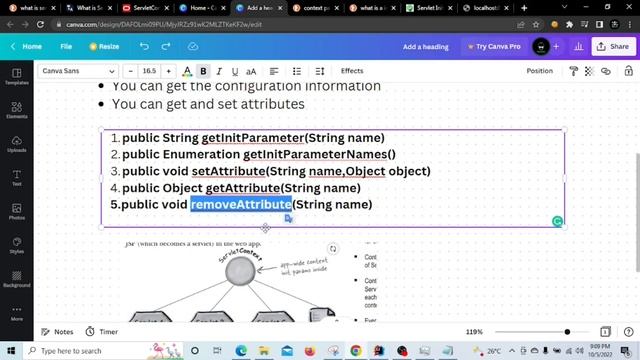Click the rotate icon on the image
Screen dimensions: 640x360
(x=333, y=249)
